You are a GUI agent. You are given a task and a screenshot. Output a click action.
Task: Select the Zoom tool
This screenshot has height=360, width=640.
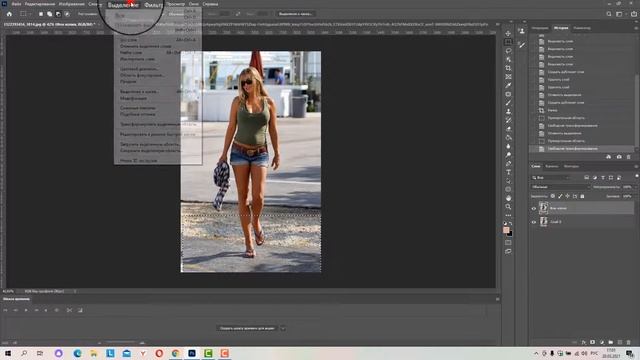[508, 207]
